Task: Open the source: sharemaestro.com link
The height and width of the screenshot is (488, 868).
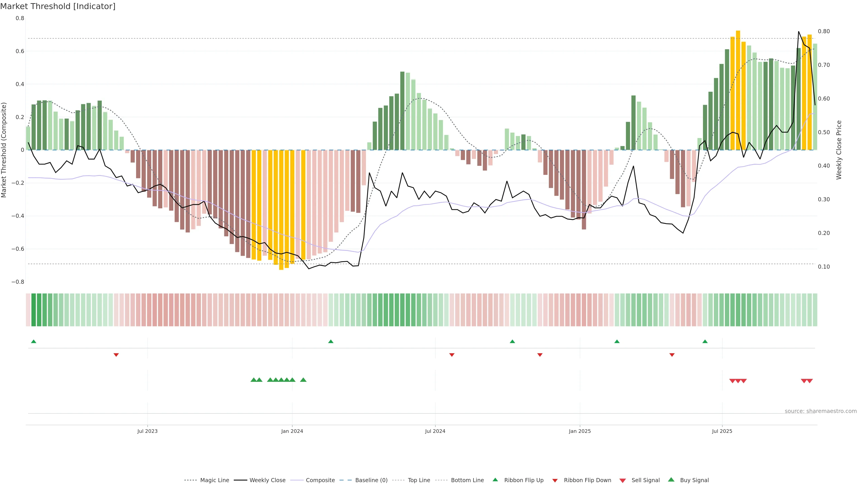Action: point(821,411)
